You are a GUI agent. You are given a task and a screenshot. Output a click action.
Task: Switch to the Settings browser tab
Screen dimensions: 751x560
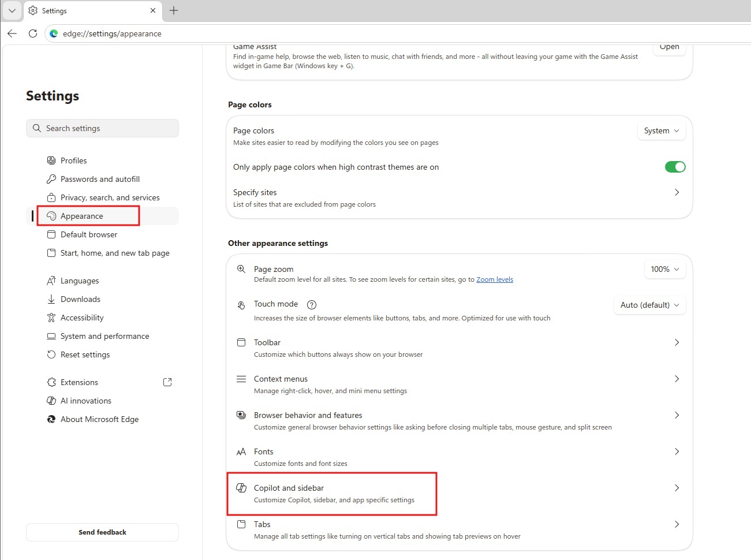(x=55, y=10)
